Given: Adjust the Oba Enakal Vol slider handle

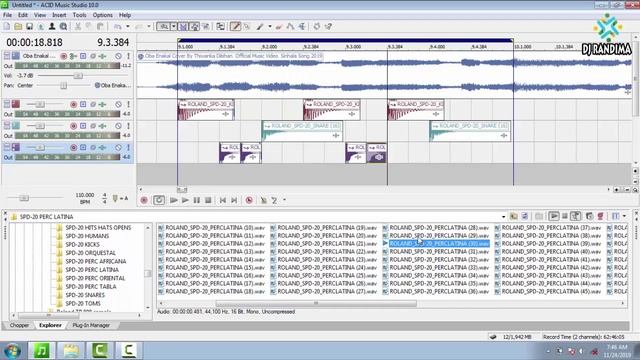Looking at the screenshot, I should click(78, 76).
